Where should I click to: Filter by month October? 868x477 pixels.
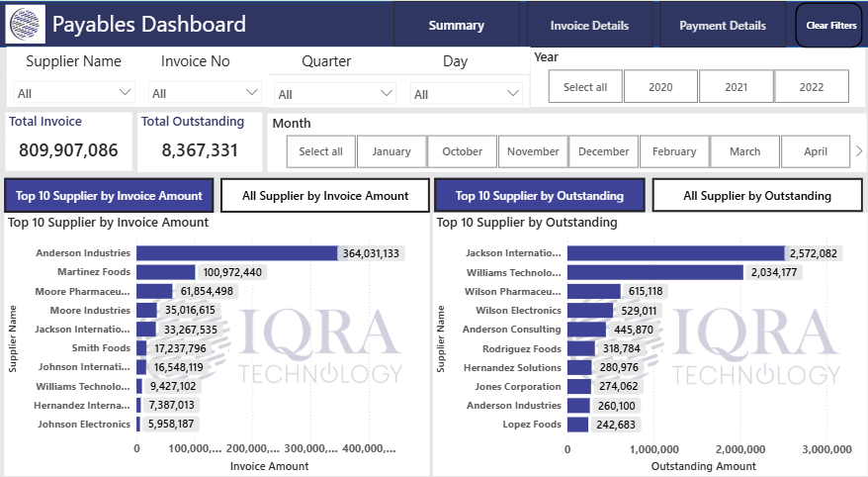pos(463,151)
